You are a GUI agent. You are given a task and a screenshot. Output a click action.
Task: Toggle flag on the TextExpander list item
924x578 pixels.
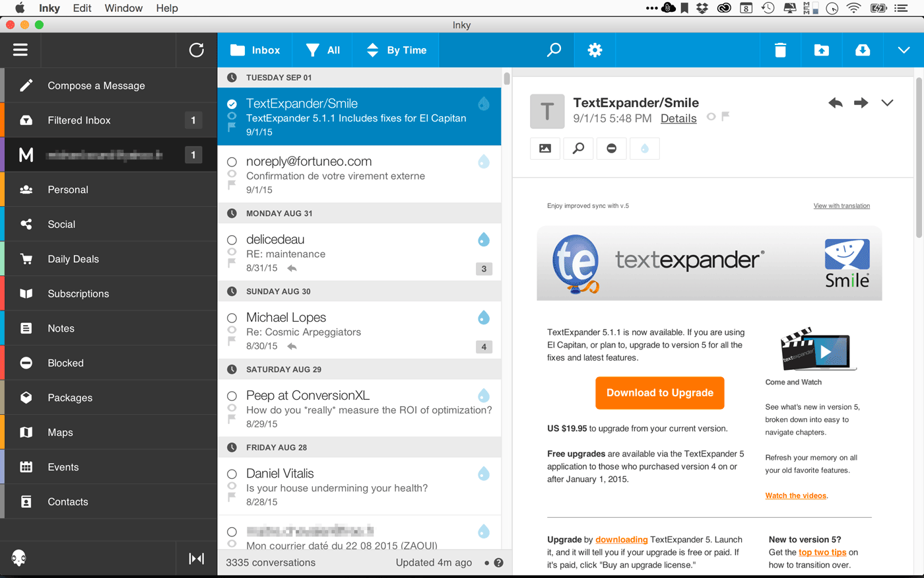(x=232, y=127)
